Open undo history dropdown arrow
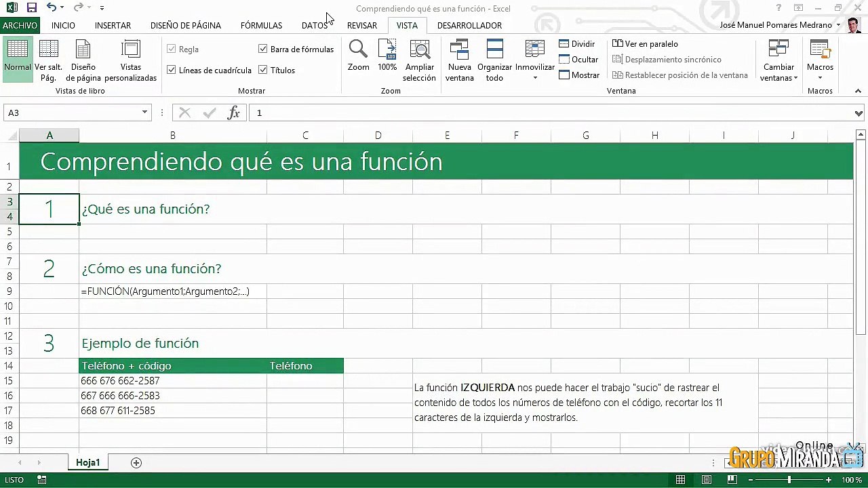This screenshot has width=868, height=488. (62, 8)
